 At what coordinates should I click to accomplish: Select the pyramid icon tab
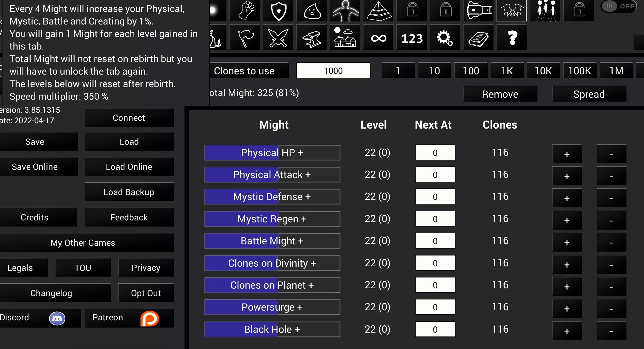tap(379, 11)
